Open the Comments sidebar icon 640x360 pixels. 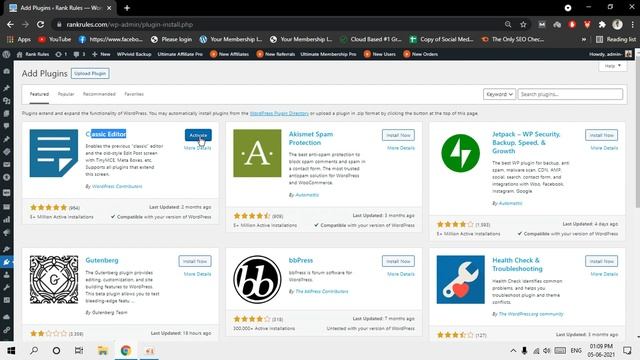[x=7, y=126]
